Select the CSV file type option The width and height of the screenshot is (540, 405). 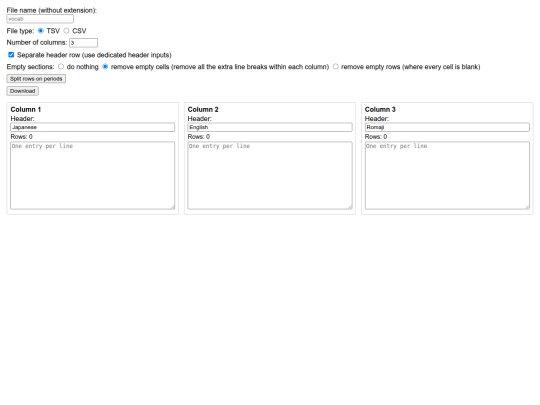click(x=66, y=31)
